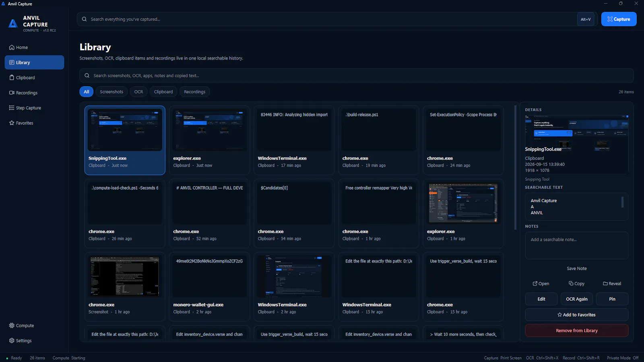Screen dimensions: 644x362
Task: Open chrome.exe 19 min ago card
Action: coord(379,140)
